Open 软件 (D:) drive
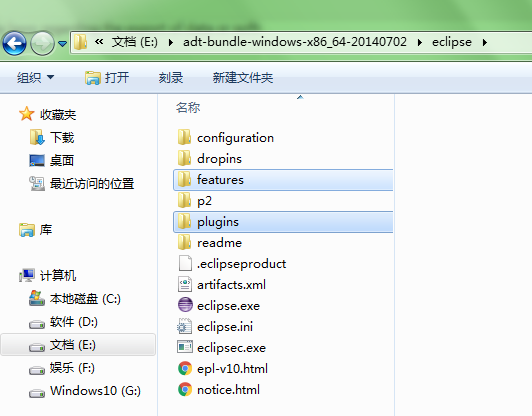 click(74, 322)
